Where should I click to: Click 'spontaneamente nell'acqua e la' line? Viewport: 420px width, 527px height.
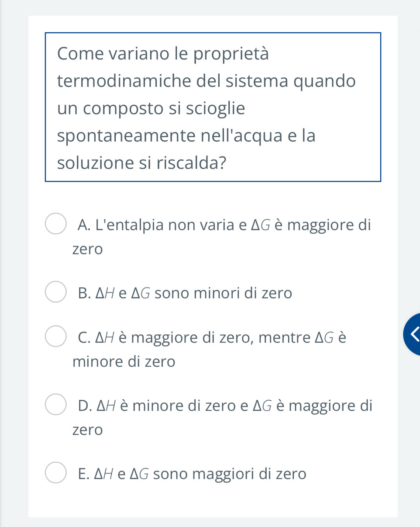pyautogui.click(x=186, y=135)
